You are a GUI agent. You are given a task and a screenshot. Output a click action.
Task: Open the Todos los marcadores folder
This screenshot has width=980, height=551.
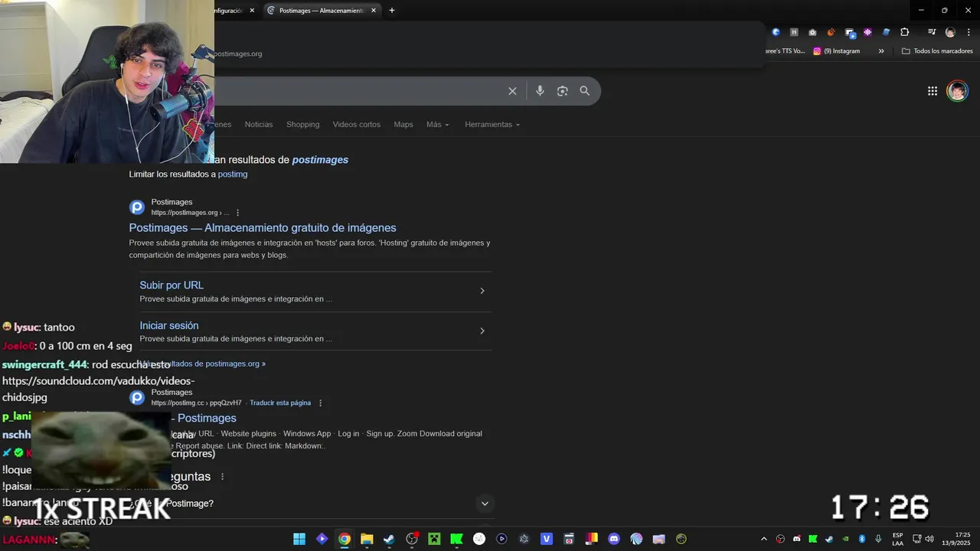938,51
